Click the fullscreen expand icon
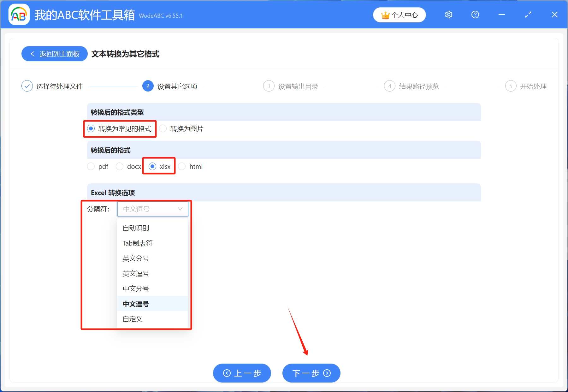 [x=528, y=15]
